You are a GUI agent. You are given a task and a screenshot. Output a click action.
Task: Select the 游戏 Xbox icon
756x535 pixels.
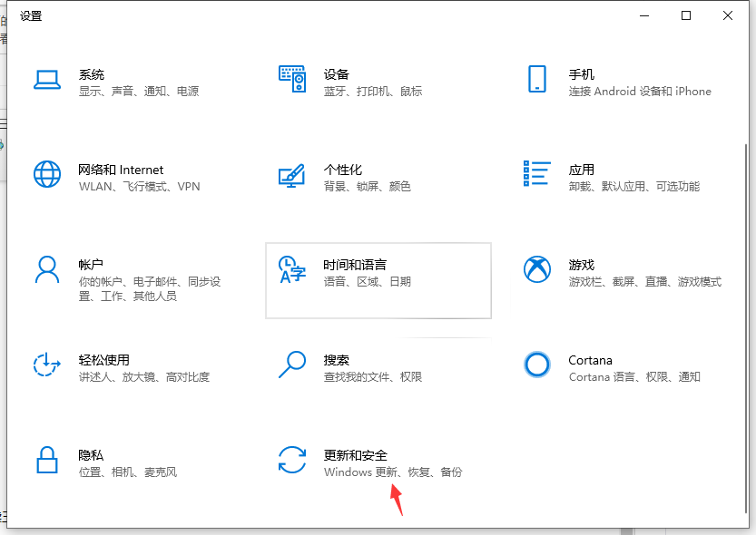tap(537, 268)
